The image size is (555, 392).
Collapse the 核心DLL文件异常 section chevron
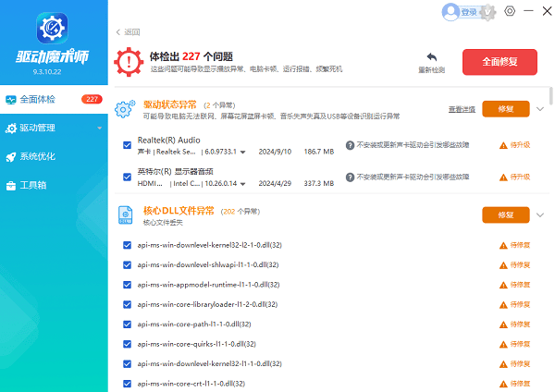[x=540, y=215]
